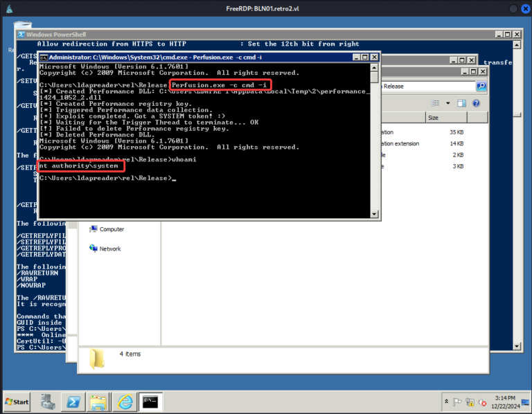The height and width of the screenshot is (414, 532).
Task: Open Server Manager from taskbar
Action: click(48, 402)
